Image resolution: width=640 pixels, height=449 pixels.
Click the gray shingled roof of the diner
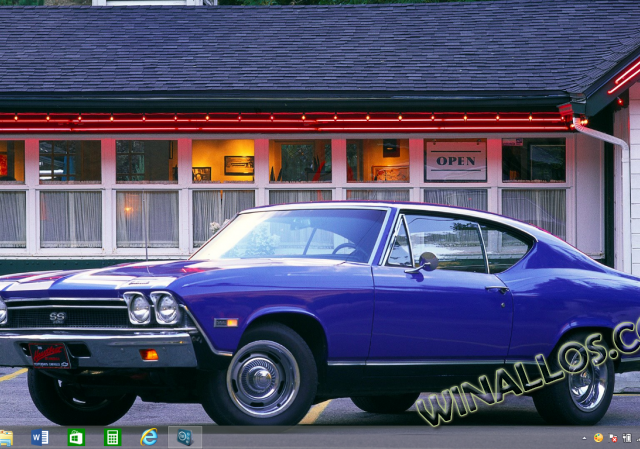point(300,50)
